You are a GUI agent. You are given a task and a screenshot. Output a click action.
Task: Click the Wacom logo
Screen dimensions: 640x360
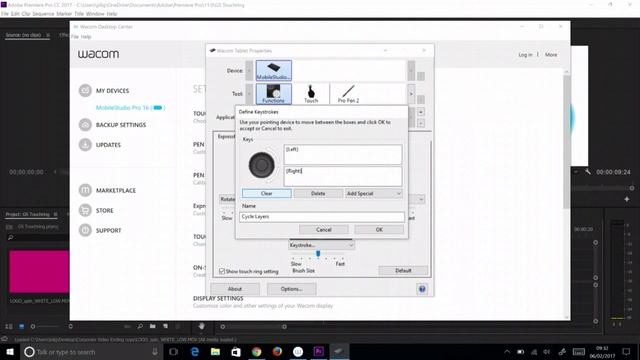click(x=98, y=54)
